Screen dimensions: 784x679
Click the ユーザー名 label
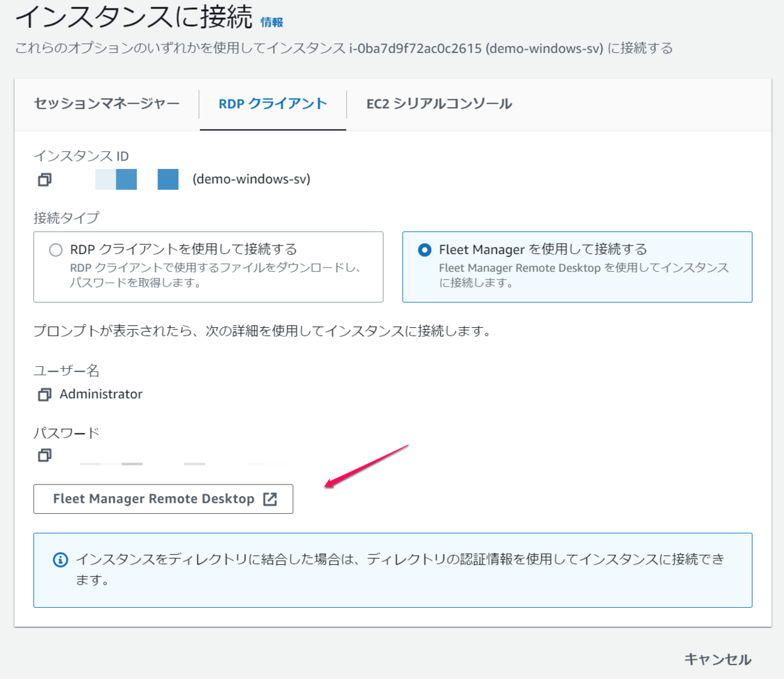coord(67,371)
